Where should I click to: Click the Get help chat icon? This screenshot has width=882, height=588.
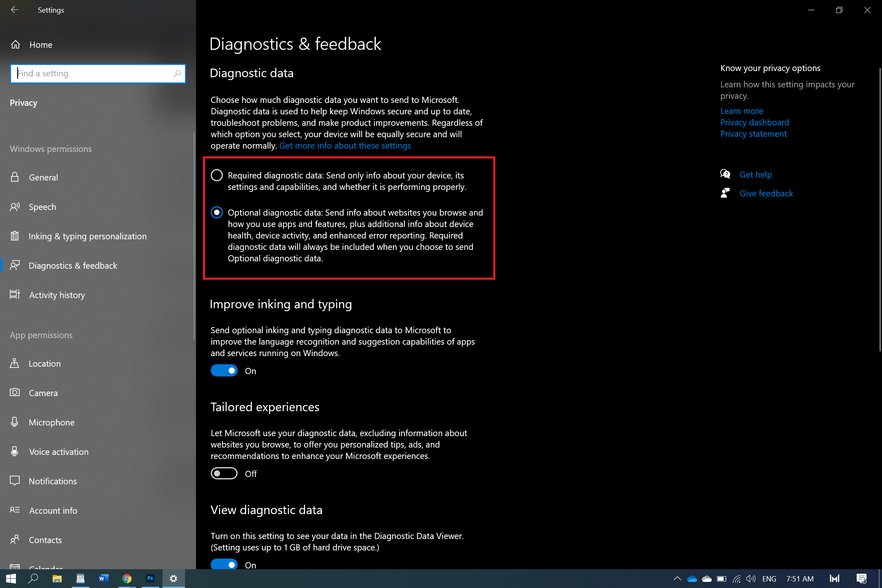coord(725,174)
